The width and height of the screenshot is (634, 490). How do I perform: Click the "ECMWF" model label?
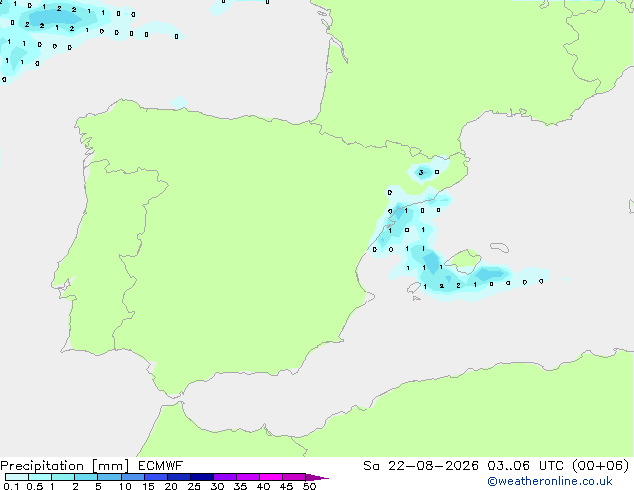point(161,466)
